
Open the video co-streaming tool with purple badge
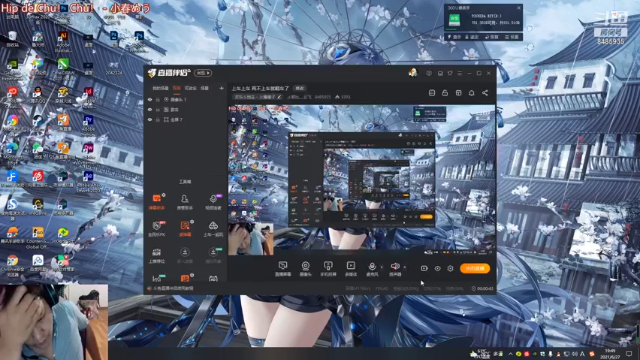[213, 202]
